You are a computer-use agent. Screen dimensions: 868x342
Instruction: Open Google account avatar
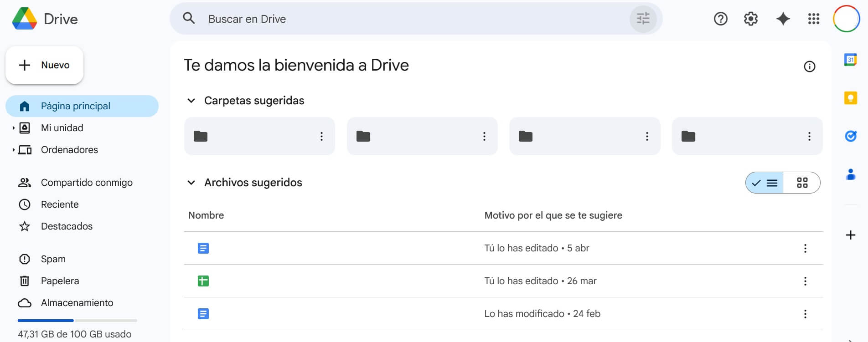[846, 19]
